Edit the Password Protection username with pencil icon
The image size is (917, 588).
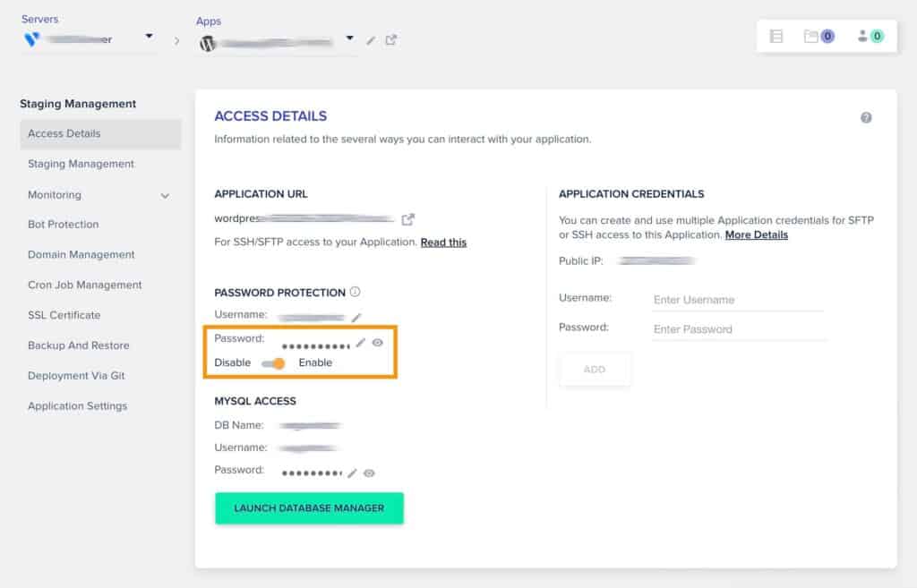tap(356, 316)
